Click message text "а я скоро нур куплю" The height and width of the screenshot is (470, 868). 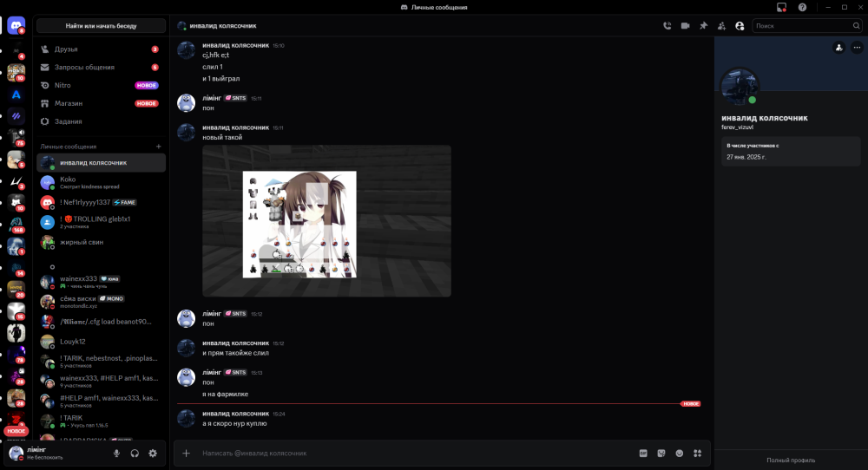[234, 423]
